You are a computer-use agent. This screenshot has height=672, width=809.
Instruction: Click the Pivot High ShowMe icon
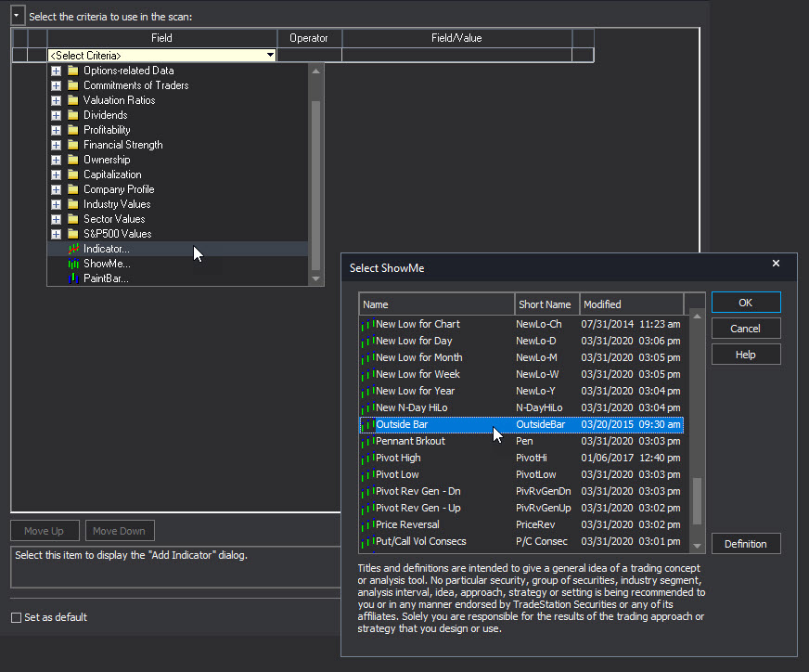[x=367, y=459]
